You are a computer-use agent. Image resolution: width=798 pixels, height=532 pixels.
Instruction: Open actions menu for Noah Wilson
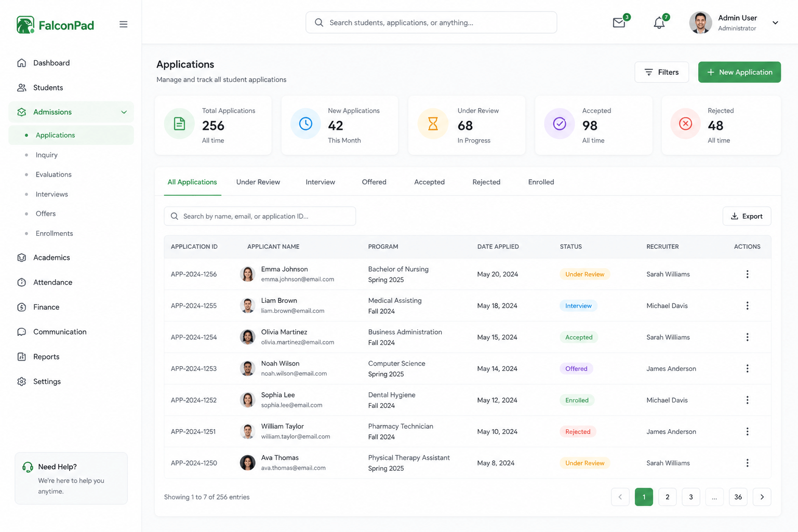point(747,368)
